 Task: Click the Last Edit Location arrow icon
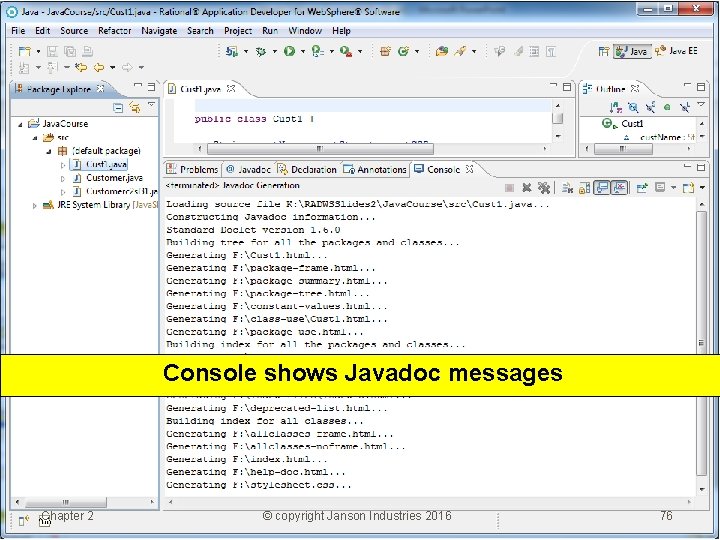pyautogui.click(x=81, y=68)
